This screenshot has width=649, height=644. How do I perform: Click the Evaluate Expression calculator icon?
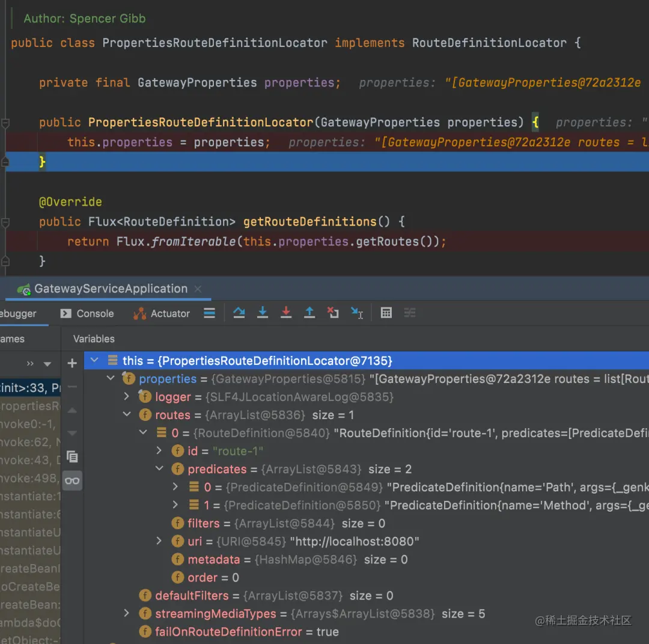click(386, 313)
